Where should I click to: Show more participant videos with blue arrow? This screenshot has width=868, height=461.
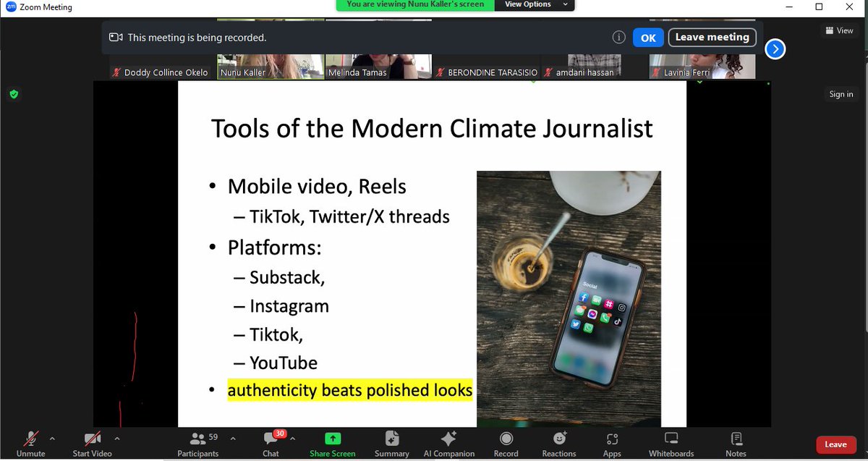pyautogui.click(x=775, y=49)
